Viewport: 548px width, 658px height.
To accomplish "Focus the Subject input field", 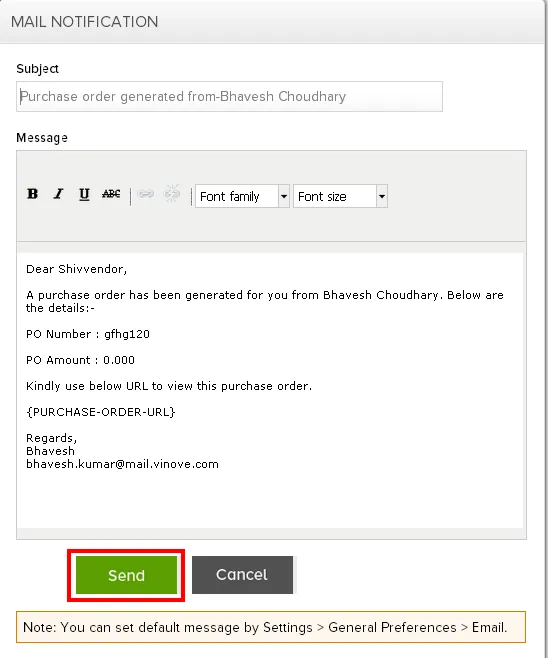I will [x=229, y=97].
